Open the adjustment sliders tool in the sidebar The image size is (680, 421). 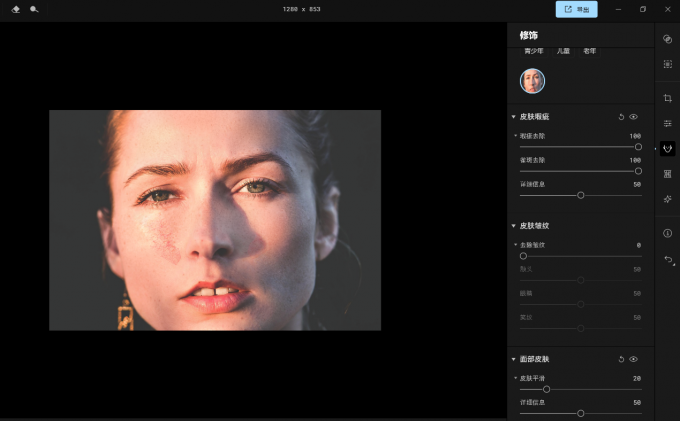pos(667,123)
